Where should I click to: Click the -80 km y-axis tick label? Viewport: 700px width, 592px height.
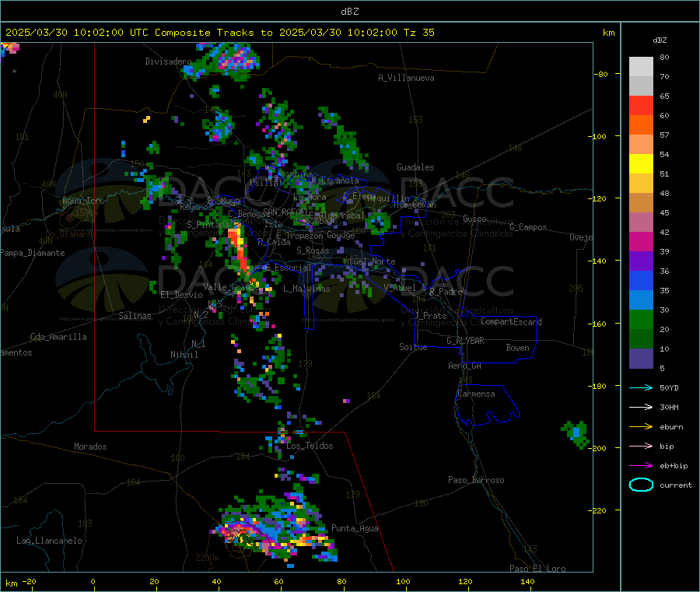600,74
